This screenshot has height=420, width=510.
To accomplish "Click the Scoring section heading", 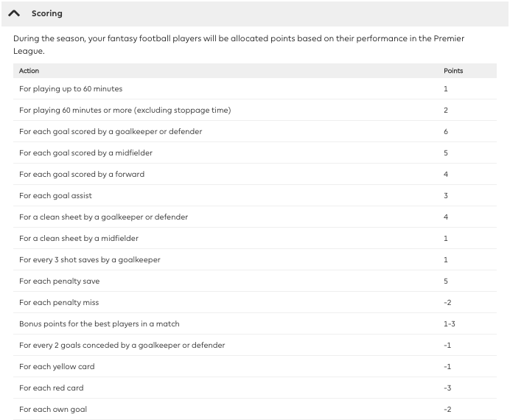I will pos(47,14).
